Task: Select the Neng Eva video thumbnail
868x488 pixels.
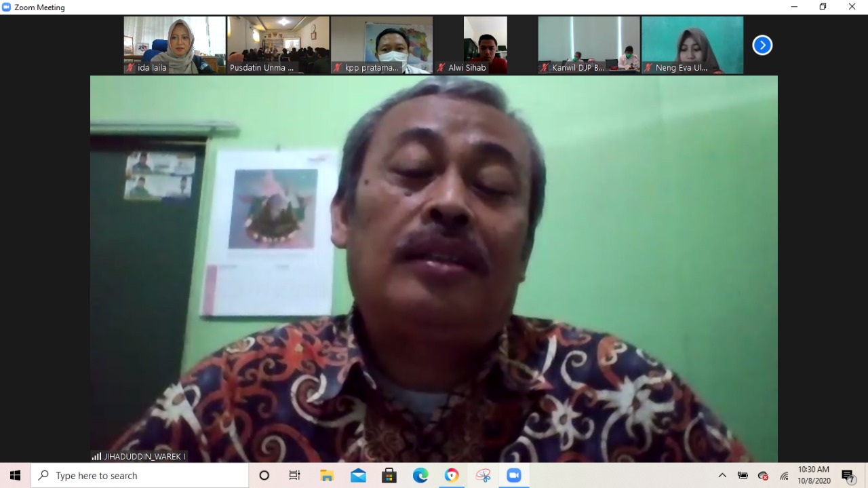Action: (x=692, y=45)
